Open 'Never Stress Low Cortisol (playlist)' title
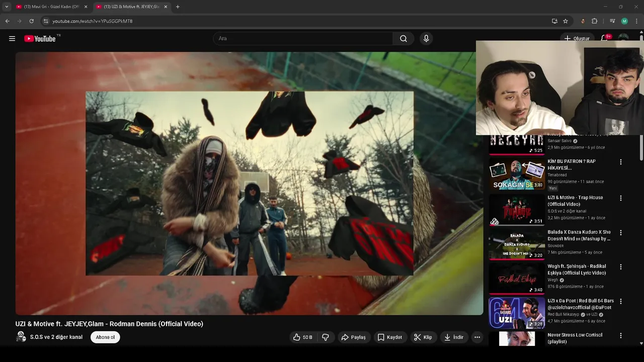 575,338
